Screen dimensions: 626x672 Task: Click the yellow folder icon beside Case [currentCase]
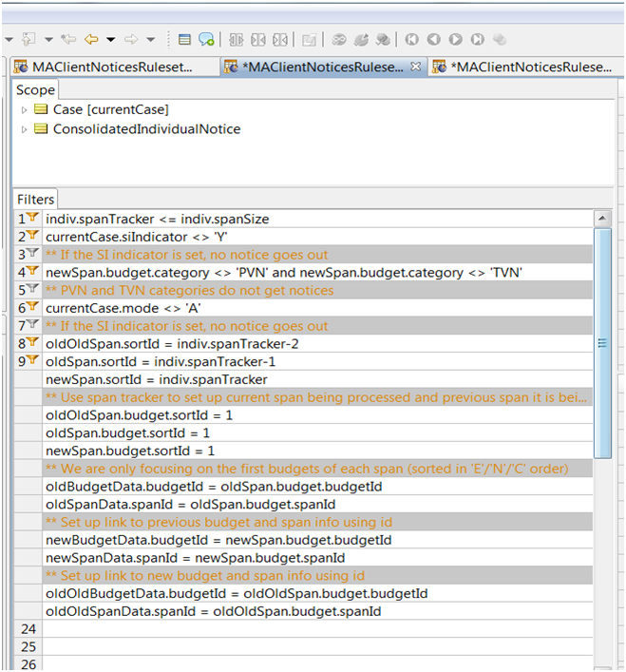pos(41,109)
